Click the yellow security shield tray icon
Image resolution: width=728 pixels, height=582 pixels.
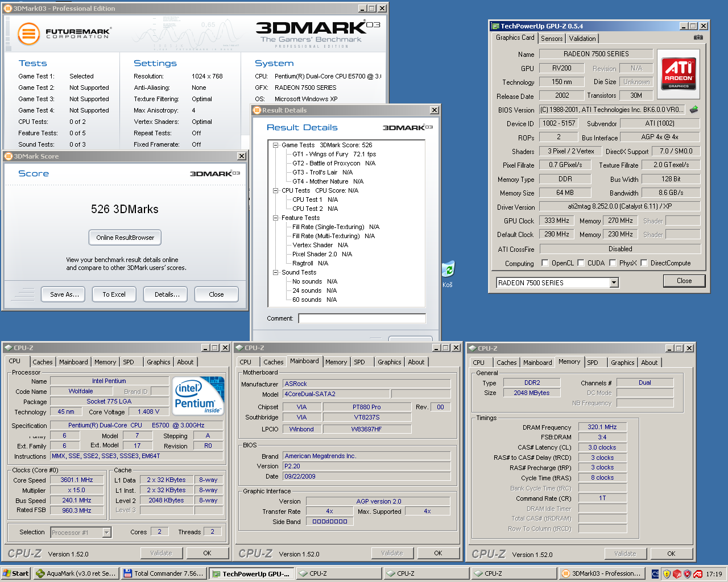(x=667, y=574)
